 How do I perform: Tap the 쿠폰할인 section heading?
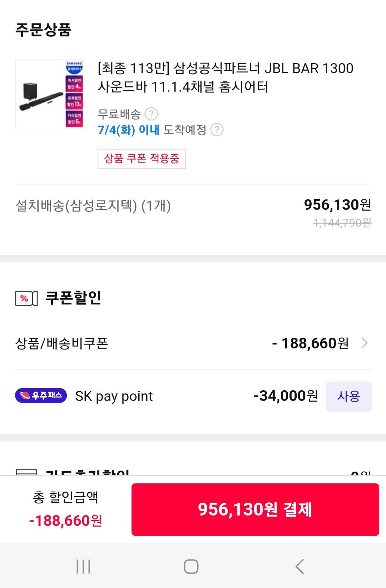73,298
